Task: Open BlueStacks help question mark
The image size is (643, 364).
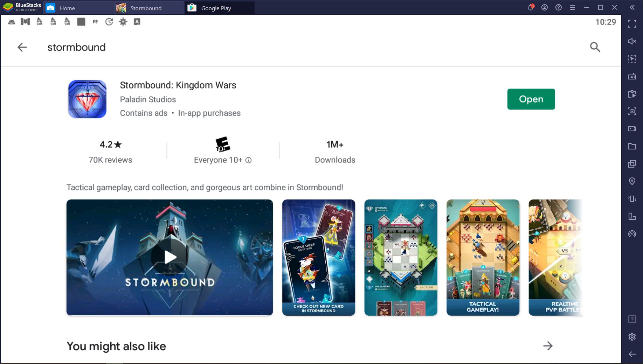Action: 559,7
